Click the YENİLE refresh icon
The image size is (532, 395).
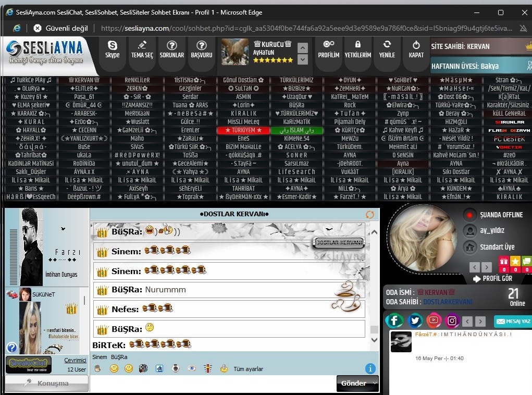(387, 50)
